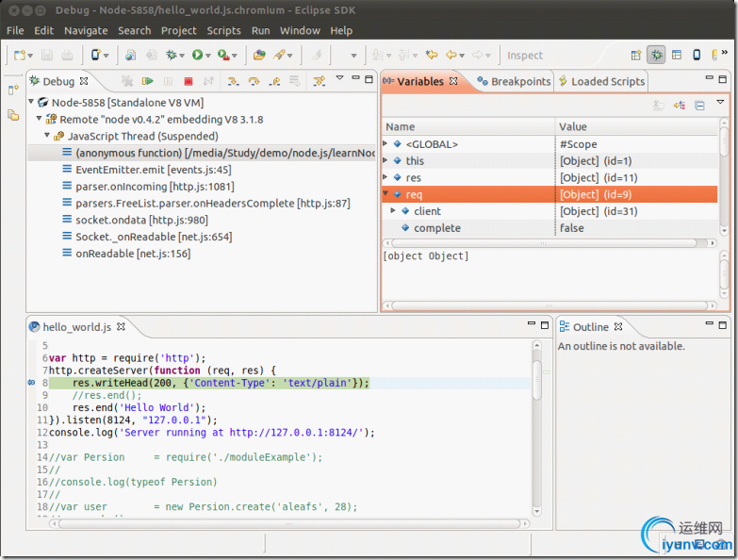Switch to the Loaded Scripts tab

pyautogui.click(x=601, y=81)
